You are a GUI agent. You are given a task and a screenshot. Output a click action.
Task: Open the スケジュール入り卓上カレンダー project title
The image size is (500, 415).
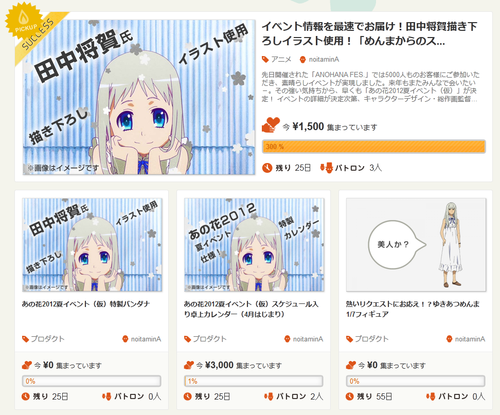[251, 309]
